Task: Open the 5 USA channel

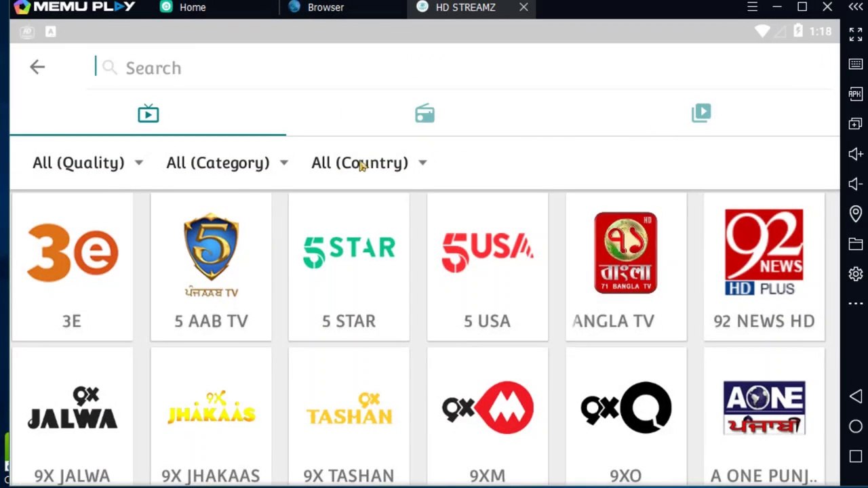Action: tap(487, 266)
